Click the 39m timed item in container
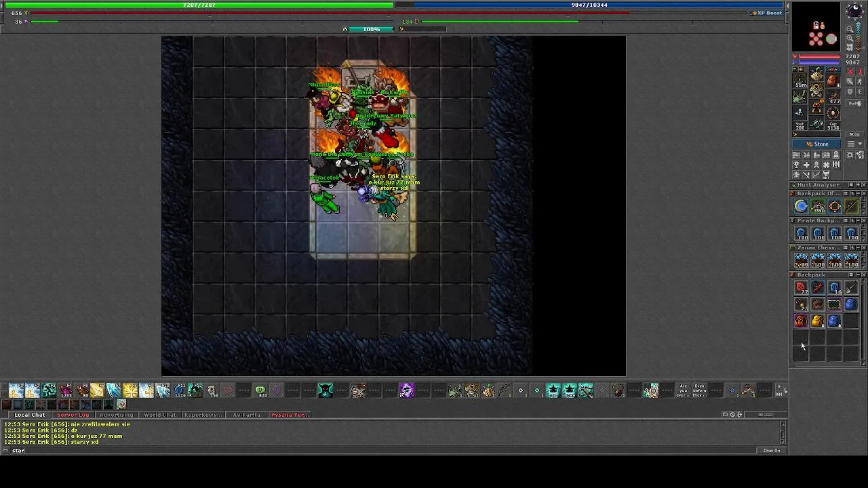 (818, 206)
